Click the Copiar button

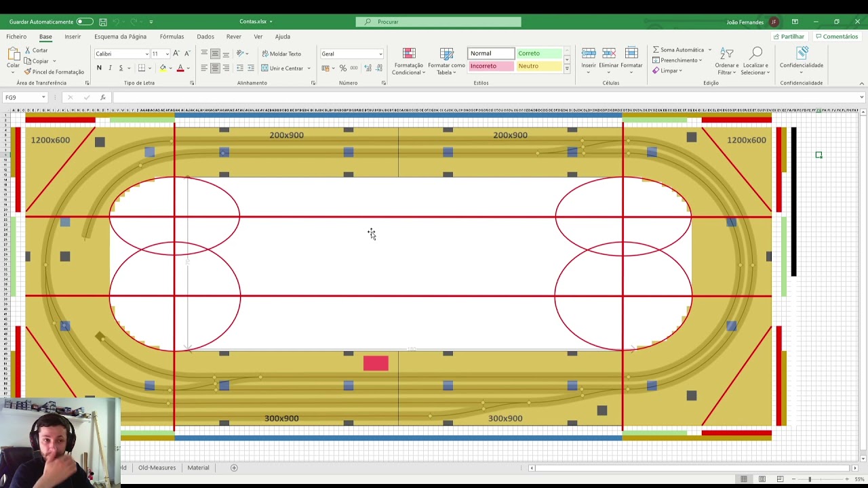click(x=37, y=61)
